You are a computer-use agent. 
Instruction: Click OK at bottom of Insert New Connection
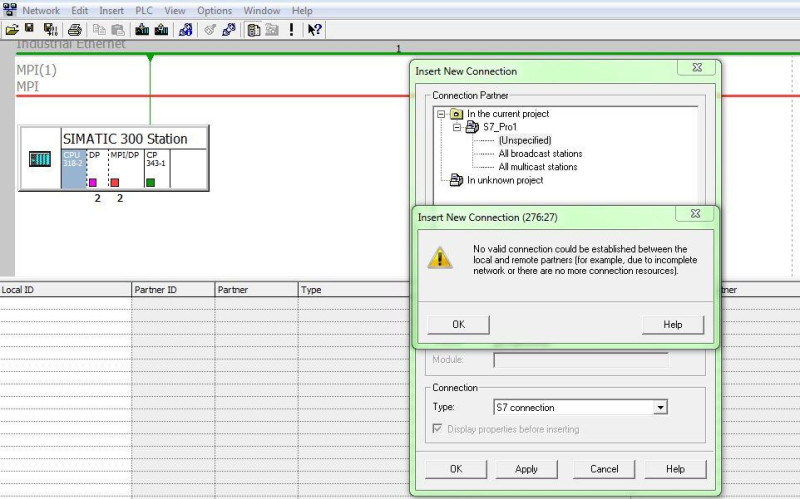pyautogui.click(x=456, y=469)
